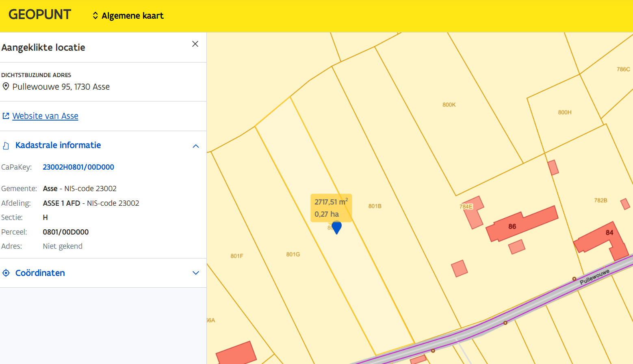Viewport: 633px width, 364px height.
Task: Click the address pin icon beside Pullewouwe 95
Action: (6, 86)
